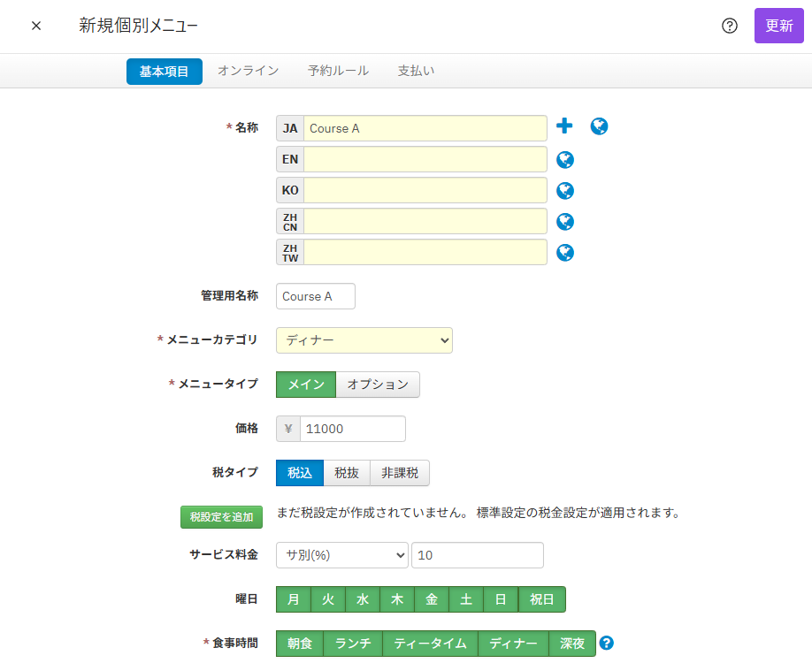812x663 pixels.
Task: Toggle 水 in the 曜日 row
Action: [x=363, y=599]
